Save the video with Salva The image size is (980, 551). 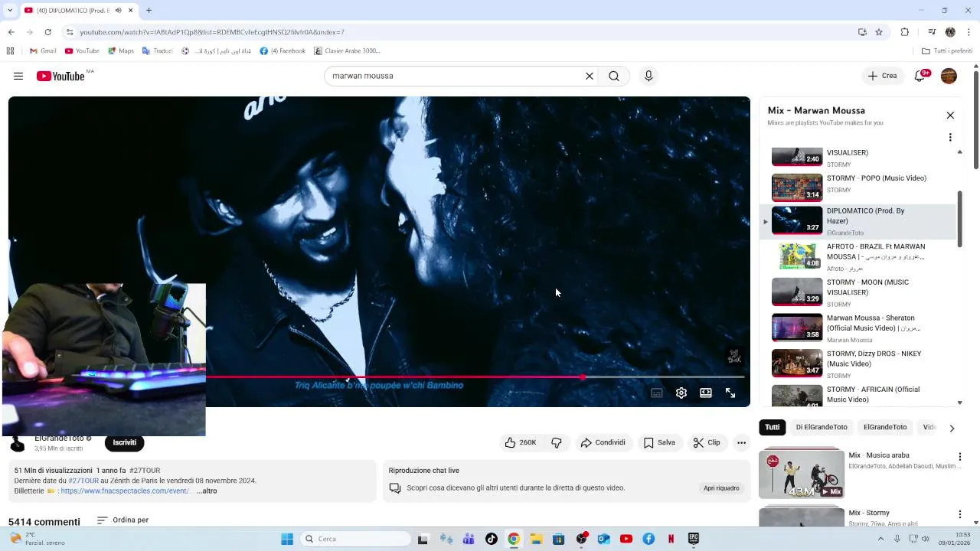click(x=659, y=442)
